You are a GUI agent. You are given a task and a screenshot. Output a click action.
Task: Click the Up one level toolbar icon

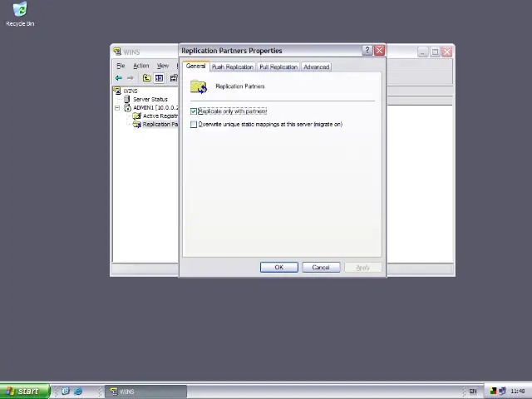146,78
